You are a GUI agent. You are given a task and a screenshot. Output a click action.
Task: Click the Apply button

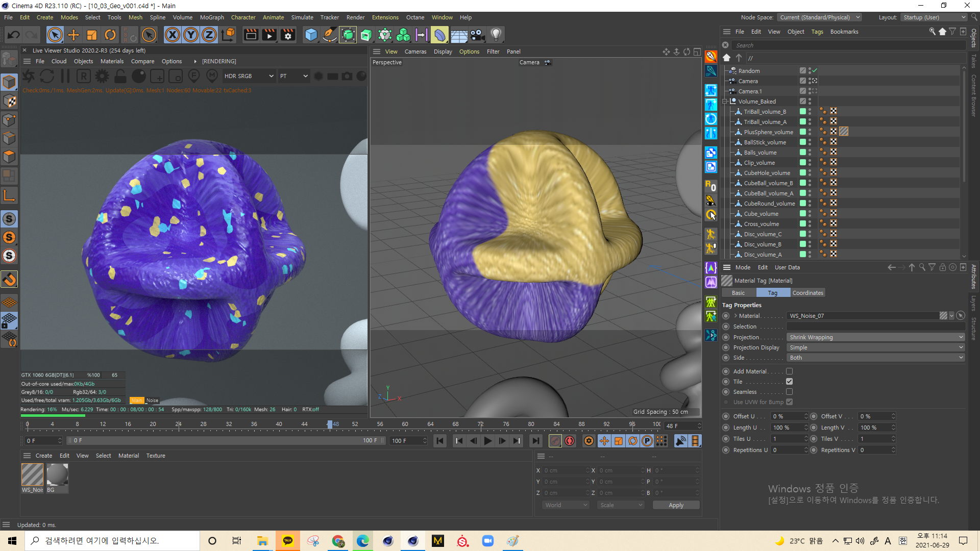676,505
